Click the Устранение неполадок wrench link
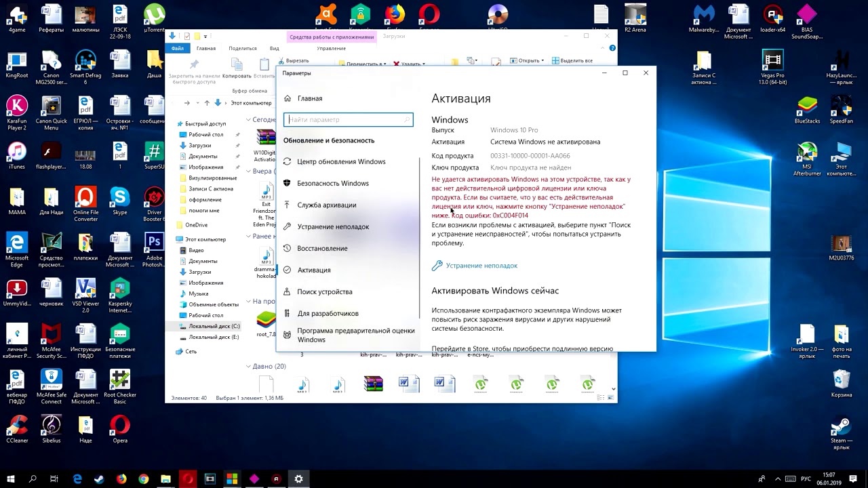This screenshot has width=868, height=488. [x=475, y=266]
